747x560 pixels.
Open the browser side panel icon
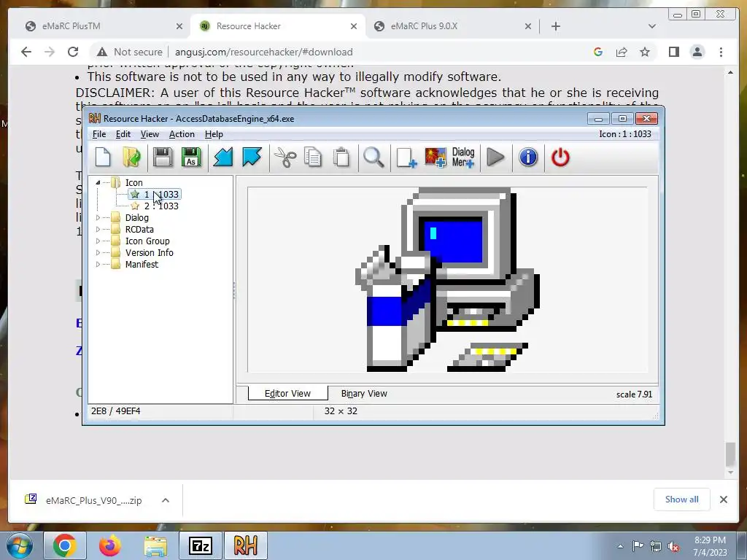click(x=673, y=52)
